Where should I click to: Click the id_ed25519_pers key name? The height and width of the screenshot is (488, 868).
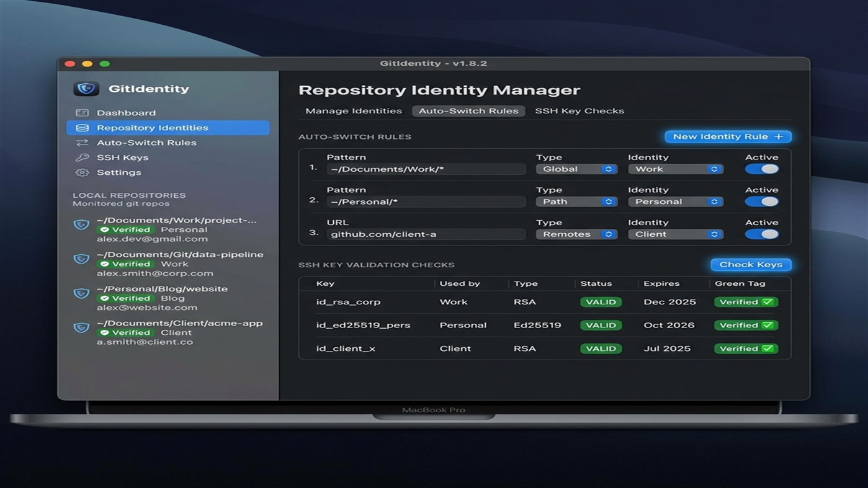coord(363,325)
